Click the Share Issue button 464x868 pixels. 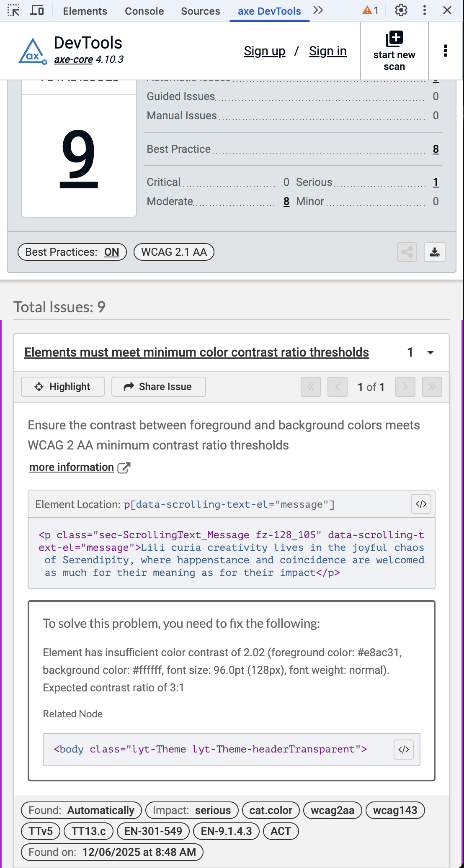[158, 387]
